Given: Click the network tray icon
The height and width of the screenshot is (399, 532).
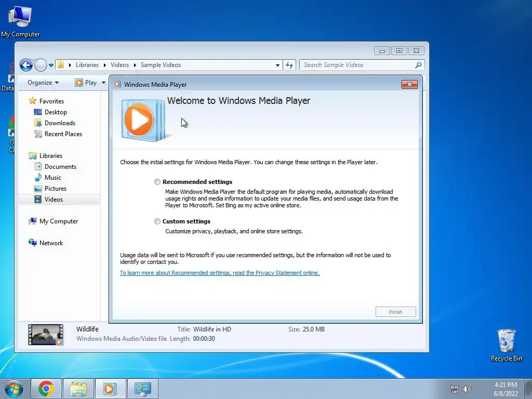Looking at the screenshot, I should coord(454,389).
